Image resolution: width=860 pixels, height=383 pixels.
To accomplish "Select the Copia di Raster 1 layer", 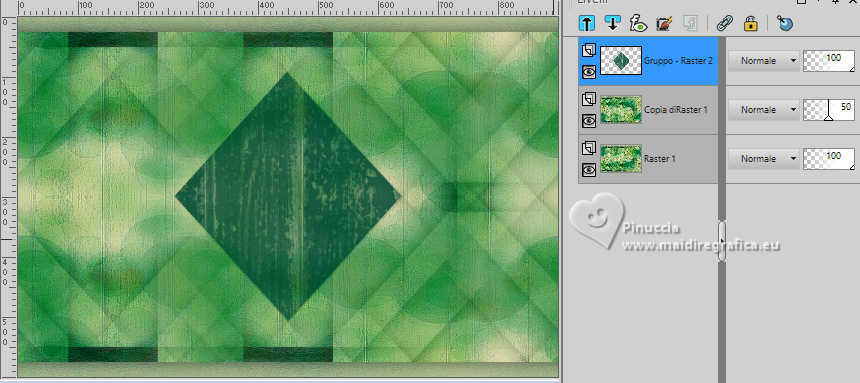I will coord(648,110).
